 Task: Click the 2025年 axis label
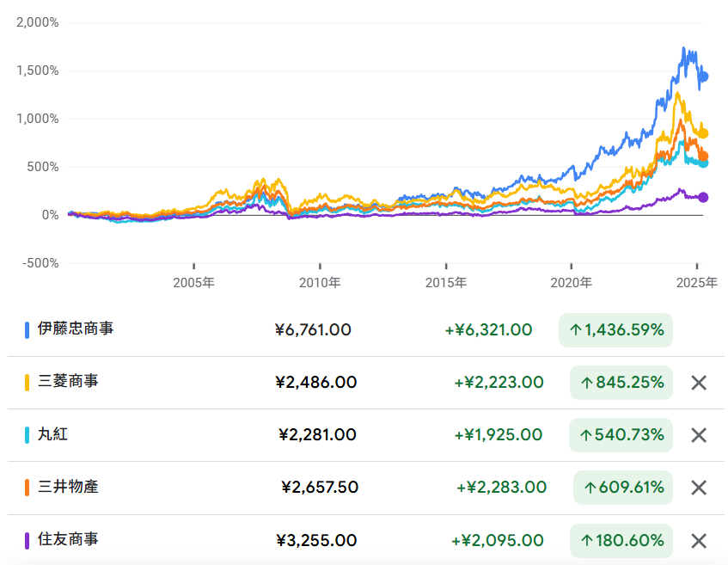pos(697,282)
